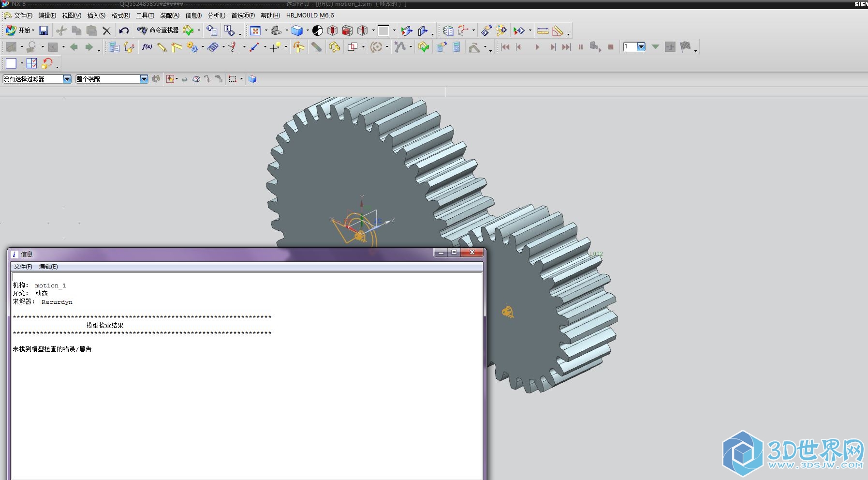Open 编辑(E) menu in the Information window

[48, 267]
